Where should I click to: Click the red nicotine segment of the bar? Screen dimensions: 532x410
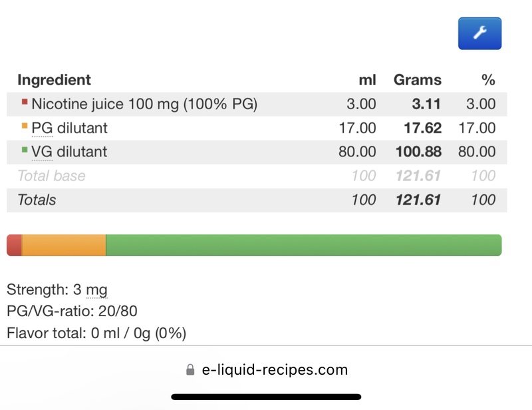(14, 245)
